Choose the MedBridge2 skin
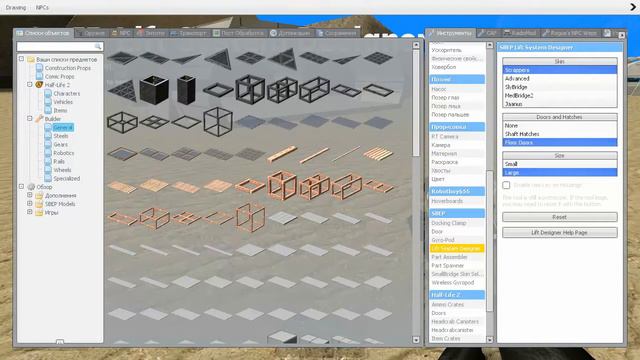This screenshot has width=640, height=360. click(x=560, y=96)
